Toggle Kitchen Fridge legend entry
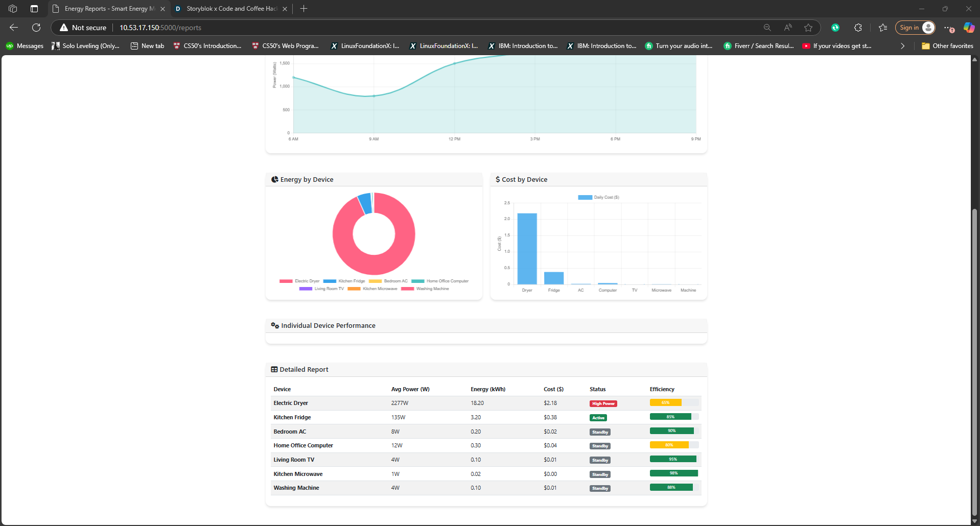 [x=344, y=281]
